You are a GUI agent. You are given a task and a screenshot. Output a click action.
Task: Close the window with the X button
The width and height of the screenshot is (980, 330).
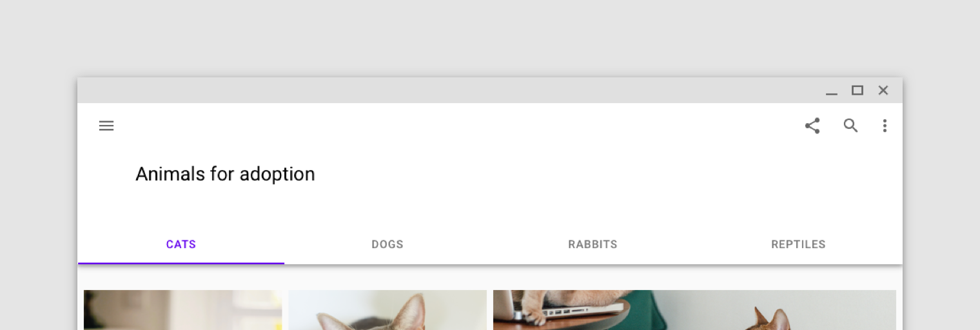pyautogui.click(x=883, y=90)
